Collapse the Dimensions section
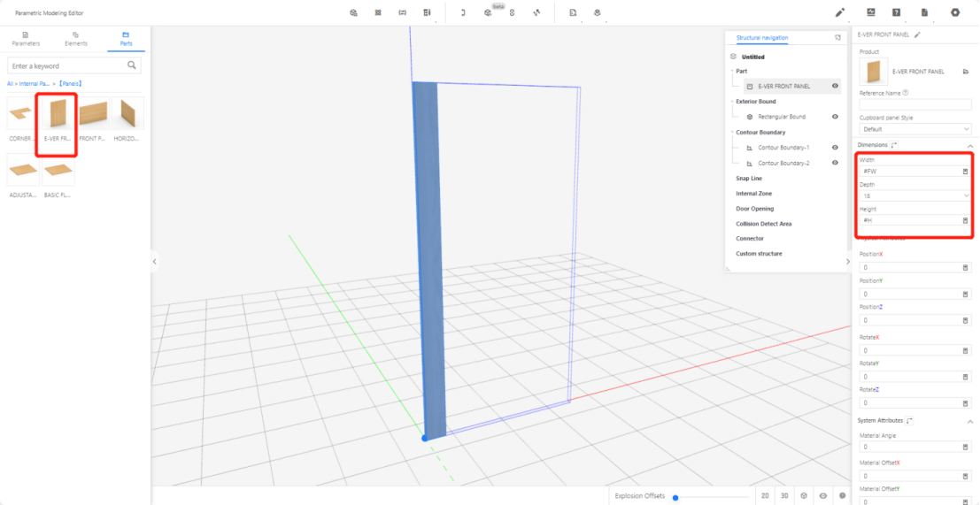This screenshot has width=980, height=505. pyautogui.click(x=969, y=145)
